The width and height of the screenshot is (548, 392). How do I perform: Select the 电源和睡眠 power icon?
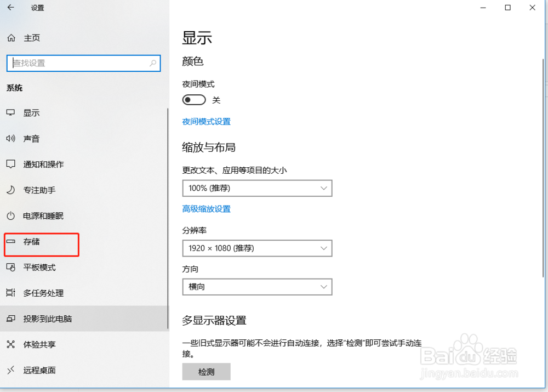(x=10, y=216)
